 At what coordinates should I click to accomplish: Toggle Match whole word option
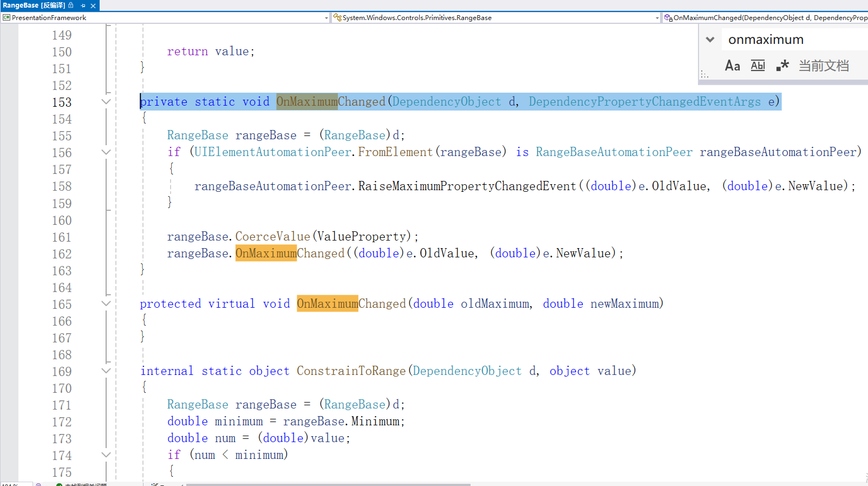pyautogui.click(x=758, y=66)
